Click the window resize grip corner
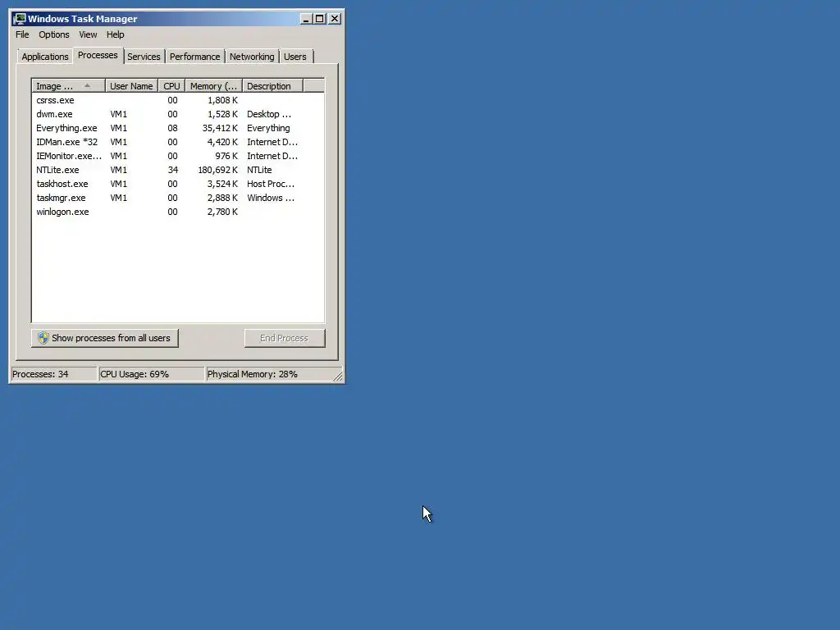840x630 pixels. (x=338, y=377)
